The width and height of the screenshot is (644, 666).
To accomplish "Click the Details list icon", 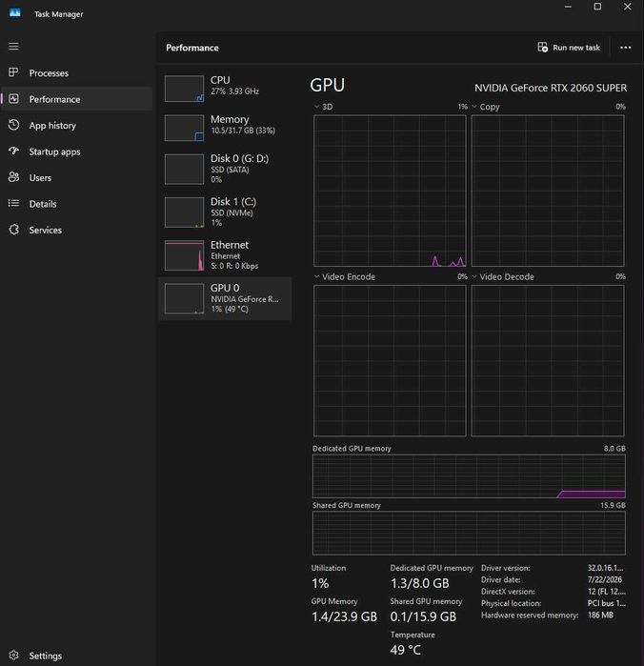I will pos(13,203).
